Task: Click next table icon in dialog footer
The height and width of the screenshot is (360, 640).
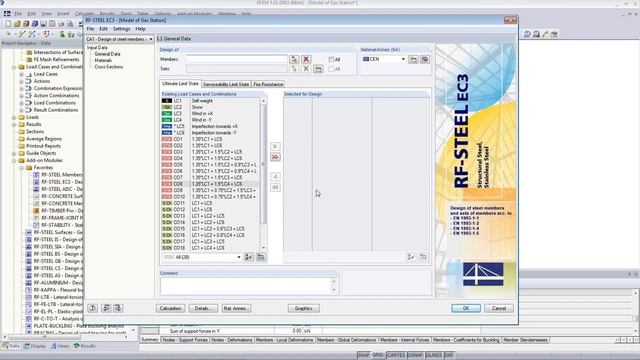Action: (118, 308)
